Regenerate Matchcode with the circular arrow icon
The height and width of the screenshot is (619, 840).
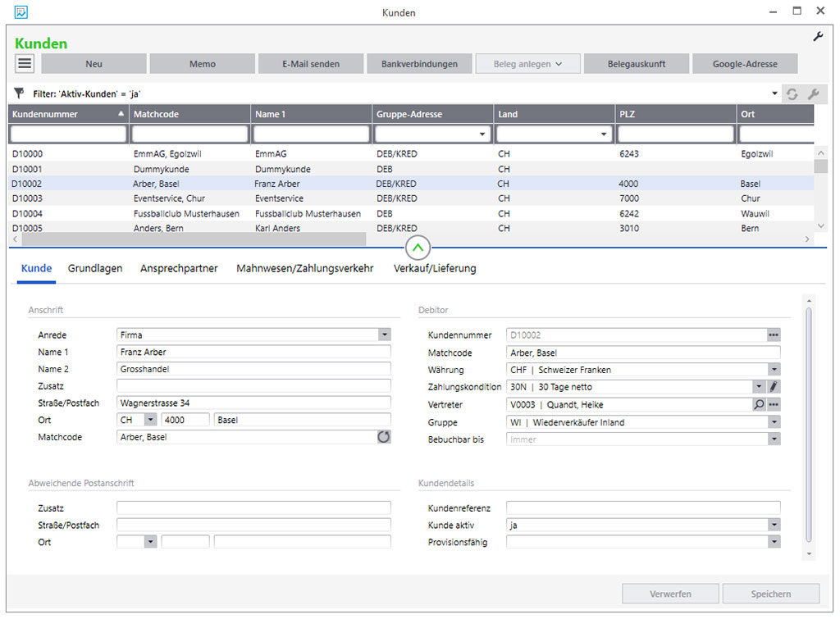[x=384, y=437]
